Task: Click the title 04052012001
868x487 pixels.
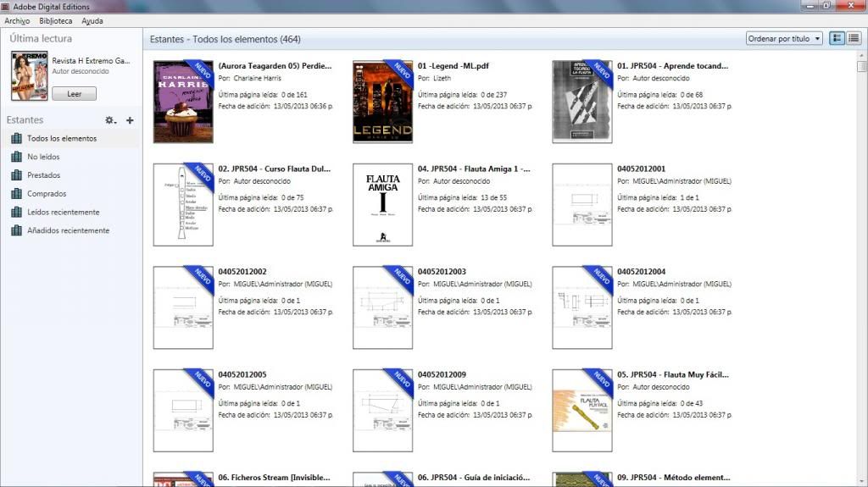Action: click(642, 169)
